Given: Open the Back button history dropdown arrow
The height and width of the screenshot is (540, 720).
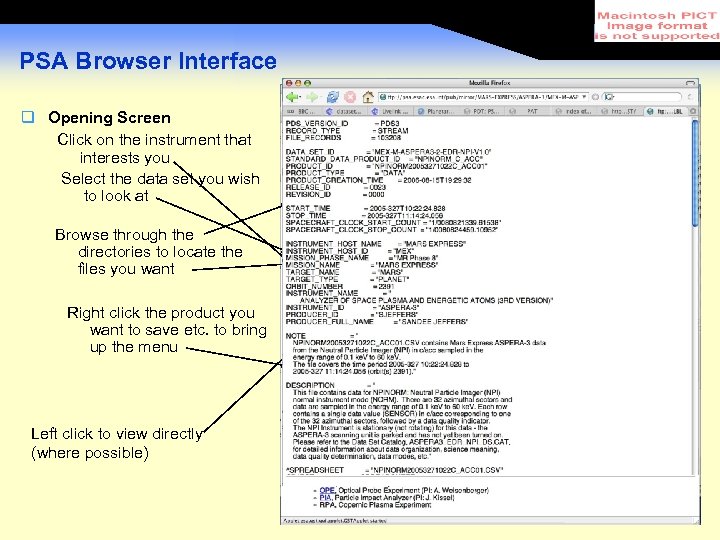Looking at the screenshot, I should [299, 97].
